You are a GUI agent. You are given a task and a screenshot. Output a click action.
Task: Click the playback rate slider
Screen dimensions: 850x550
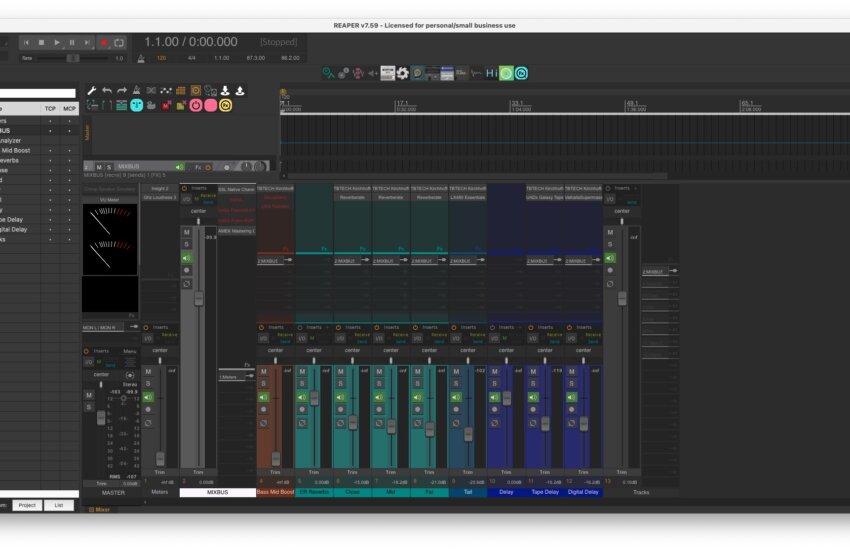(73, 58)
